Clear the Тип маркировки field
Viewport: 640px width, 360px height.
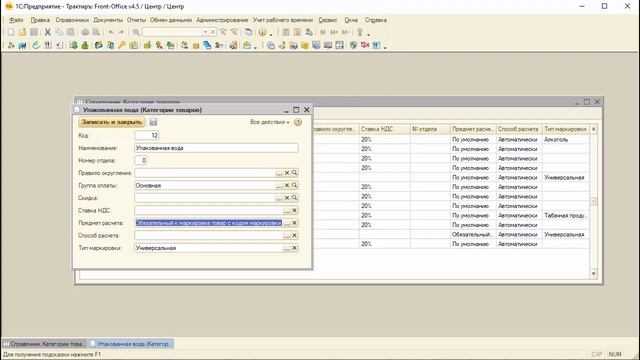tap(294, 248)
